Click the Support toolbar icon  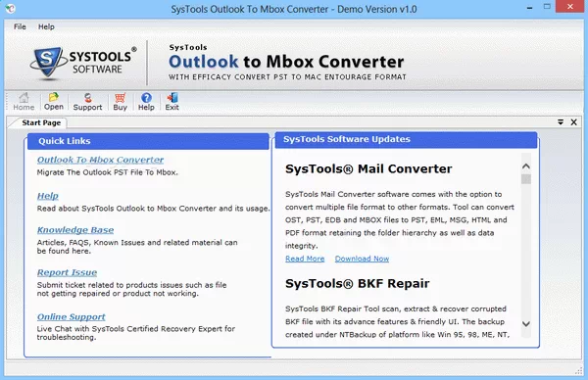tap(87, 102)
